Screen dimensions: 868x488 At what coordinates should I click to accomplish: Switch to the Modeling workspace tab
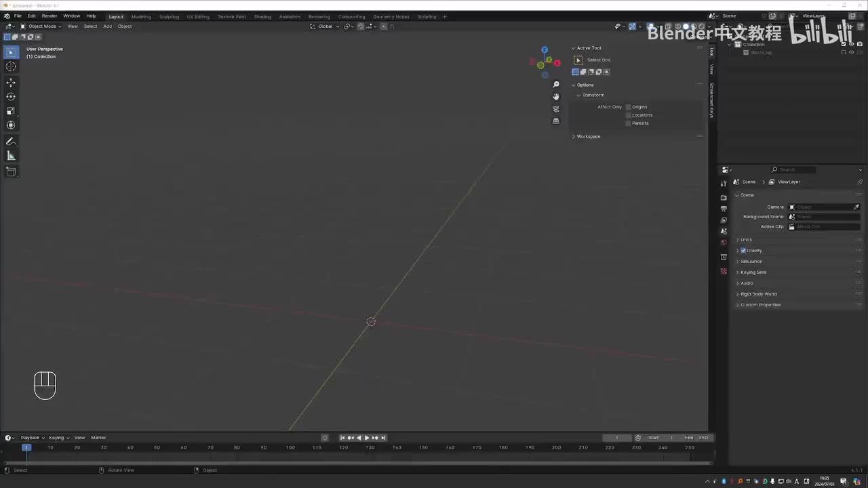141,16
